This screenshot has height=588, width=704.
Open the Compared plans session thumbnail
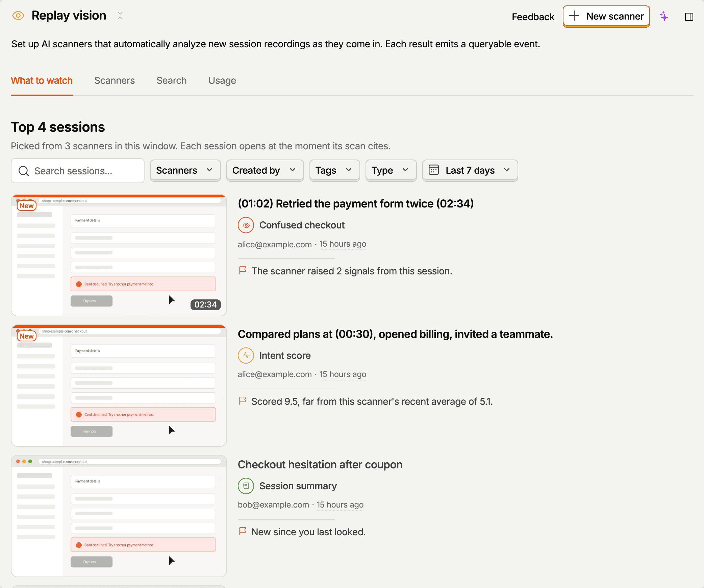(119, 386)
